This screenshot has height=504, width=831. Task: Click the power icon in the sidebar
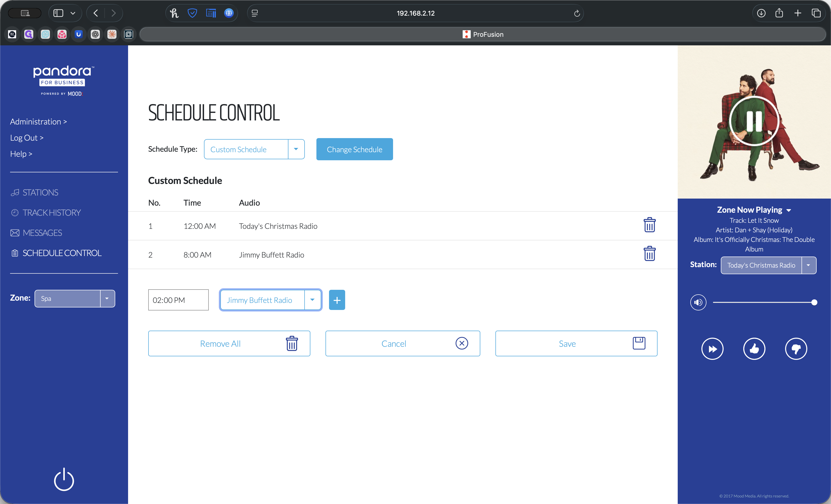coord(64,479)
